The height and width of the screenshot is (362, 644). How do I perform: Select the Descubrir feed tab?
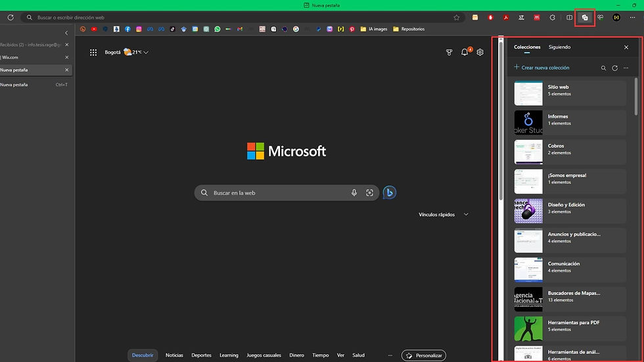pyautogui.click(x=143, y=355)
